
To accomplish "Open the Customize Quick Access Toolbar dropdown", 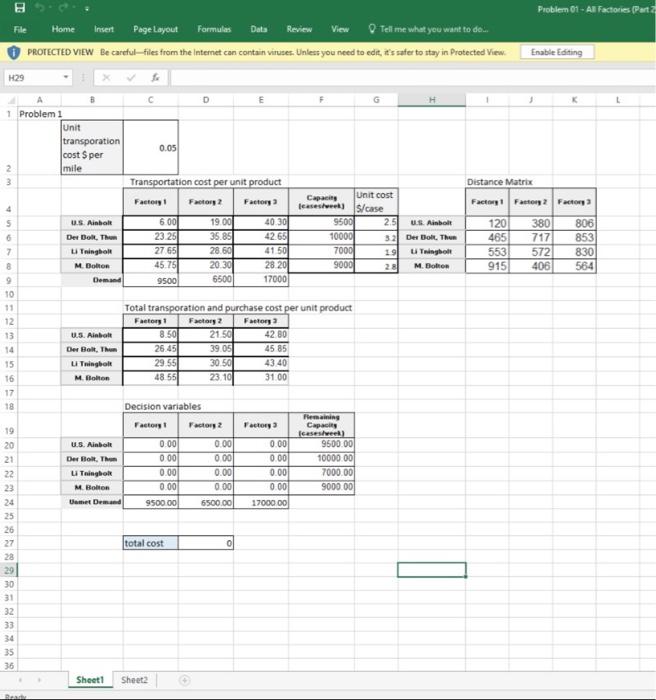I will (87, 8).
